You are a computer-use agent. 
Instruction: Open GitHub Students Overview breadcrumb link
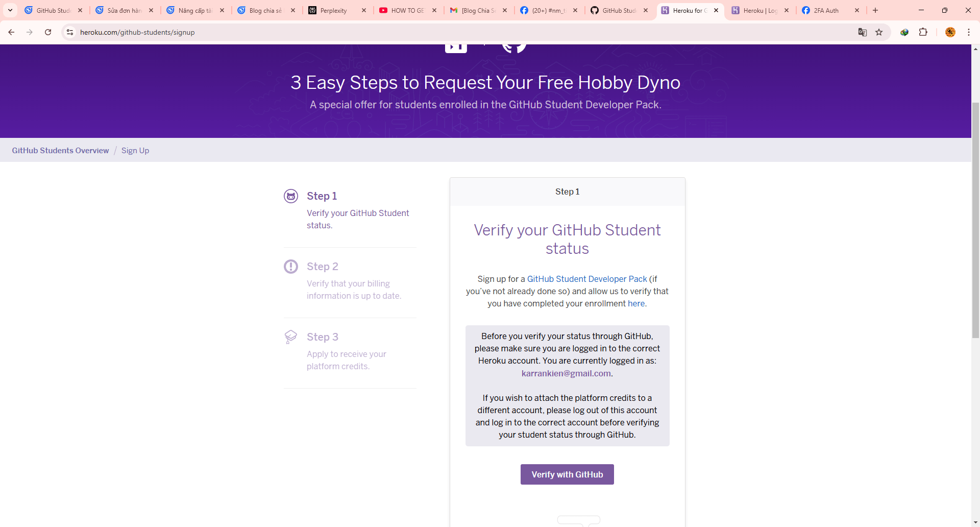tap(60, 151)
